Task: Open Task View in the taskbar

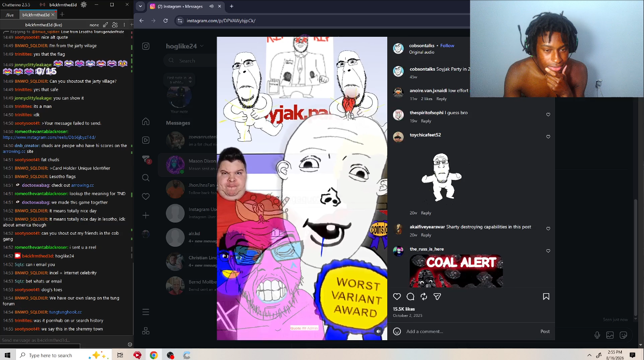Action: (120, 355)
